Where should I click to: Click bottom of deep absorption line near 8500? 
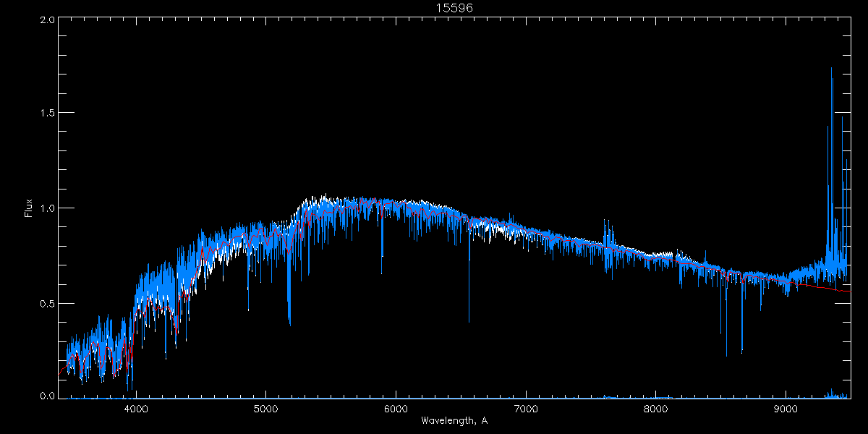[x=726, y=355]
